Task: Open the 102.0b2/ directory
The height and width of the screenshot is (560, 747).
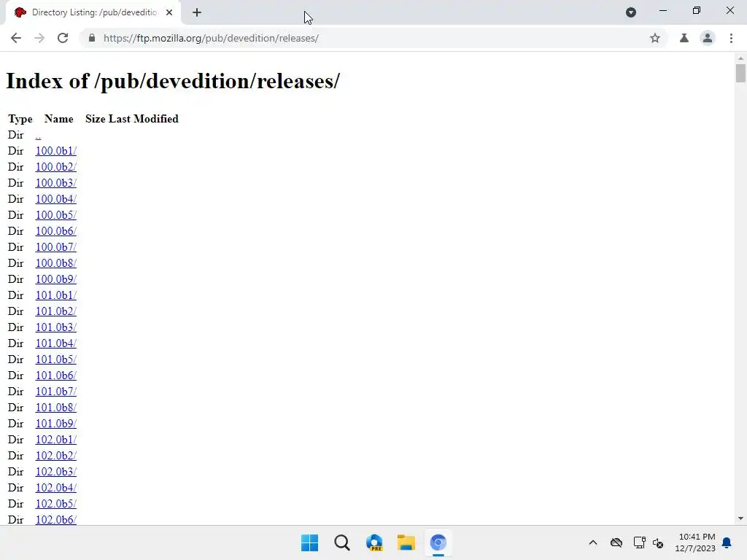Action: pos(55,456)
